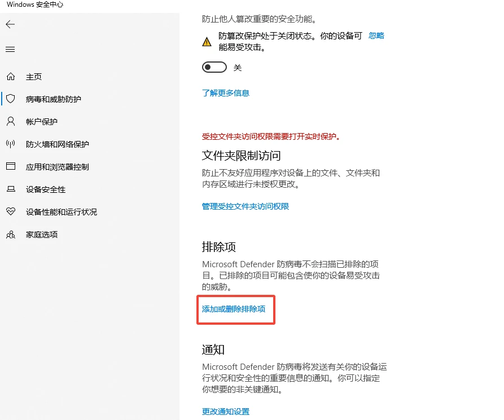Click the home icon beside 主页
504x420 pixels.
pos(11,77)
